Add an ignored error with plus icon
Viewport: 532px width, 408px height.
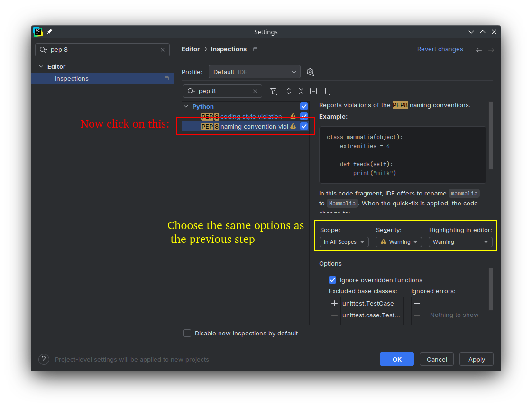tap(417, 304)
